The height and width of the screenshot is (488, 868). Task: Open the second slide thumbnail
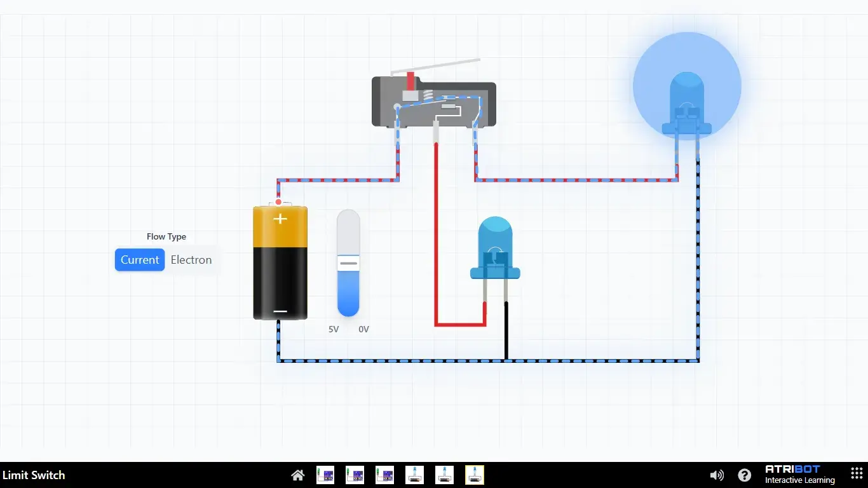click(355, 475)
